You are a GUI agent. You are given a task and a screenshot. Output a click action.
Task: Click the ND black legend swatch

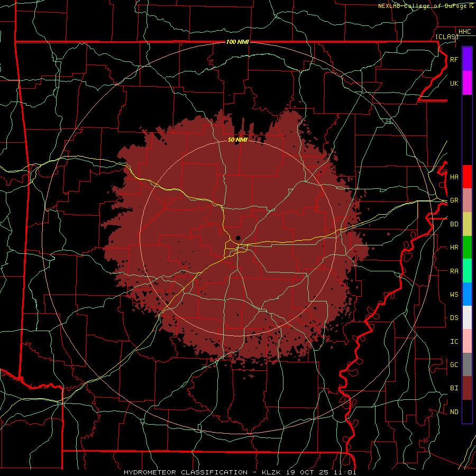click(467, 411)
